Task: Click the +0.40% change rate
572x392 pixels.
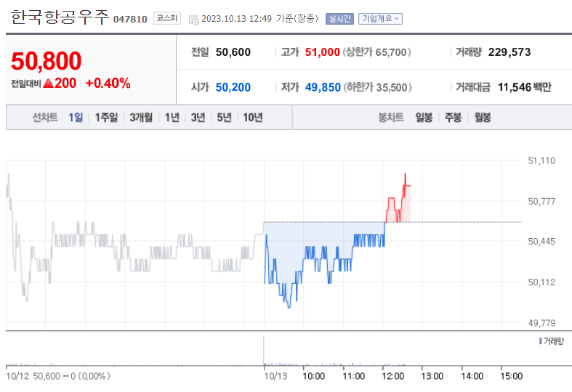Action: click(x=108, y=83)
